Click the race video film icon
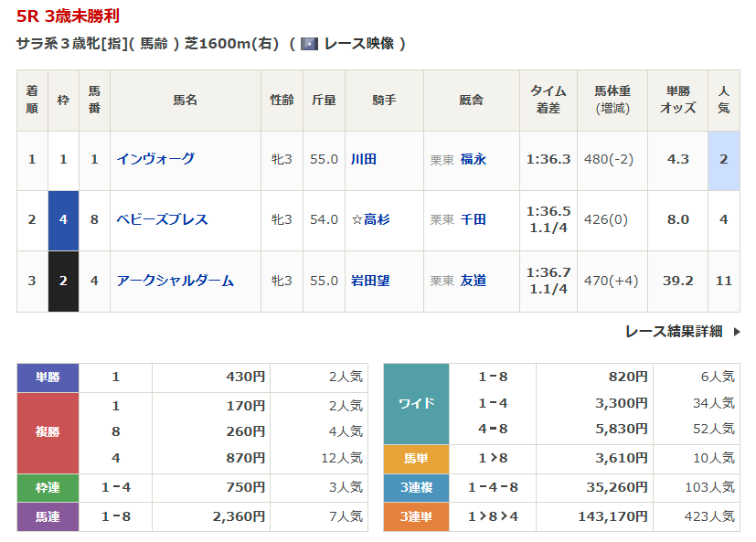This screenshot has width=756, height=542. pyautogui.click(x=309, y=44)
